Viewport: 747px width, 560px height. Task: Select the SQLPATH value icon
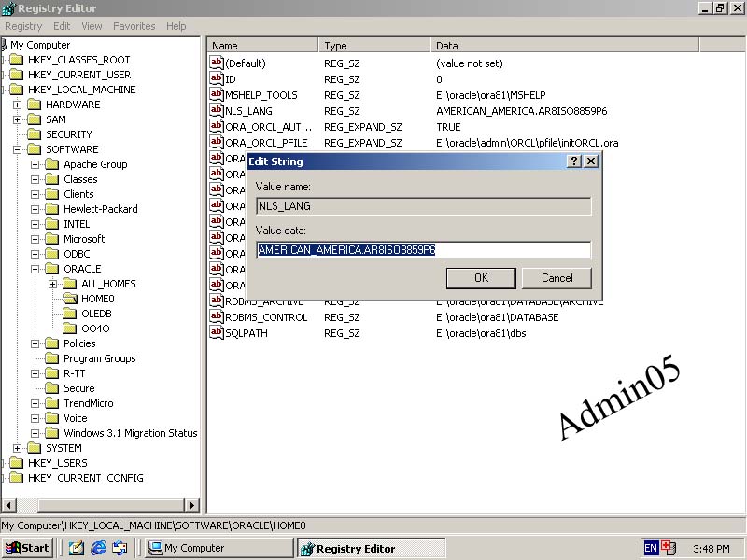pos(217,333)
